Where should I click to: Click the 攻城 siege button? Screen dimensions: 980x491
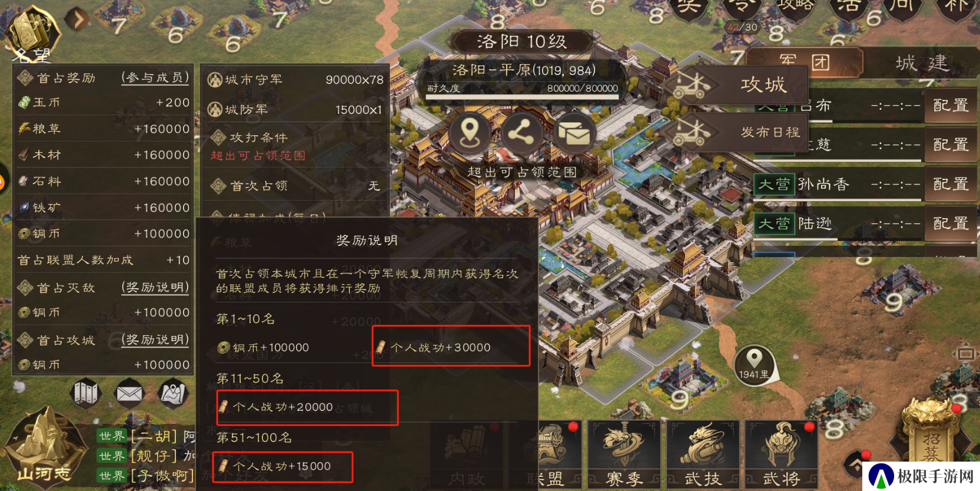pos(737,85)
